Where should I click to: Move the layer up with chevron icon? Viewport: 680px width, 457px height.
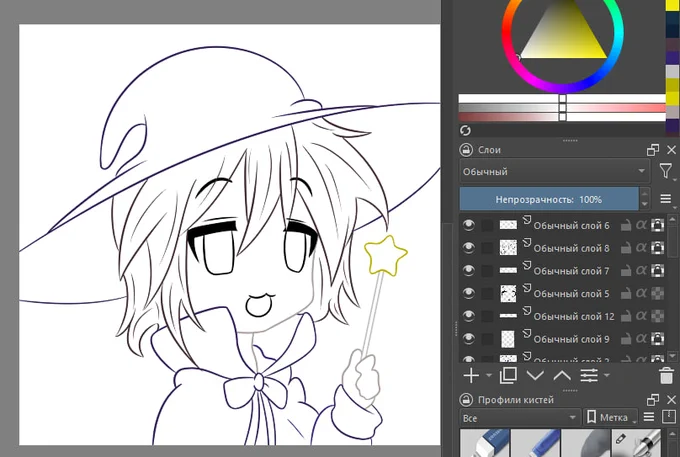[562, 375]
